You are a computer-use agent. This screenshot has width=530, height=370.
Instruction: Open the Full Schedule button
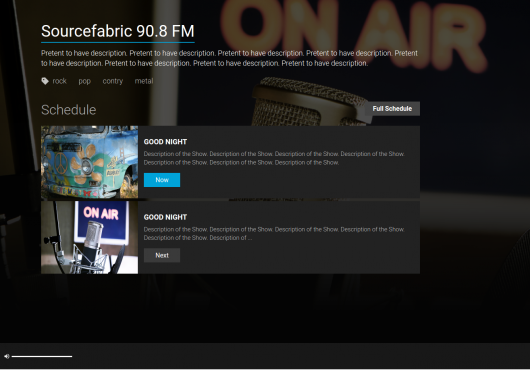392,109
